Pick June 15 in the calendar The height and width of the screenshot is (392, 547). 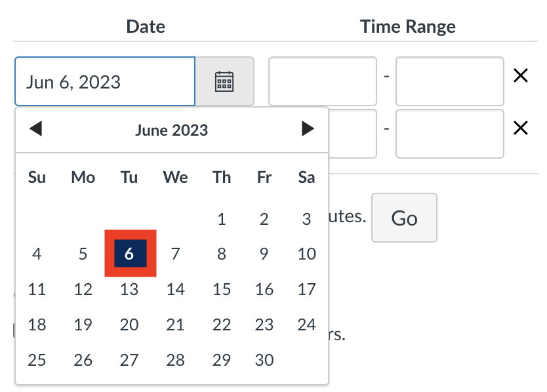point(222,289)
